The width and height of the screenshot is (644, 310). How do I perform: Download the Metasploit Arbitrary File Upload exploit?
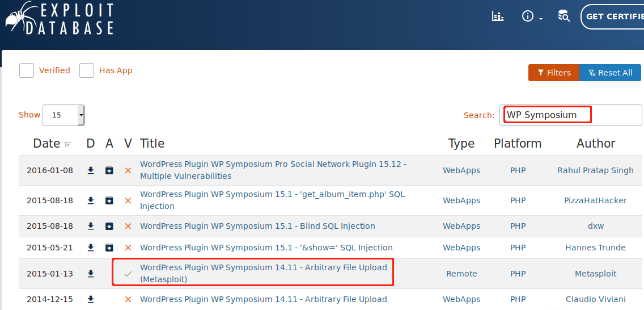pos(91,274)
